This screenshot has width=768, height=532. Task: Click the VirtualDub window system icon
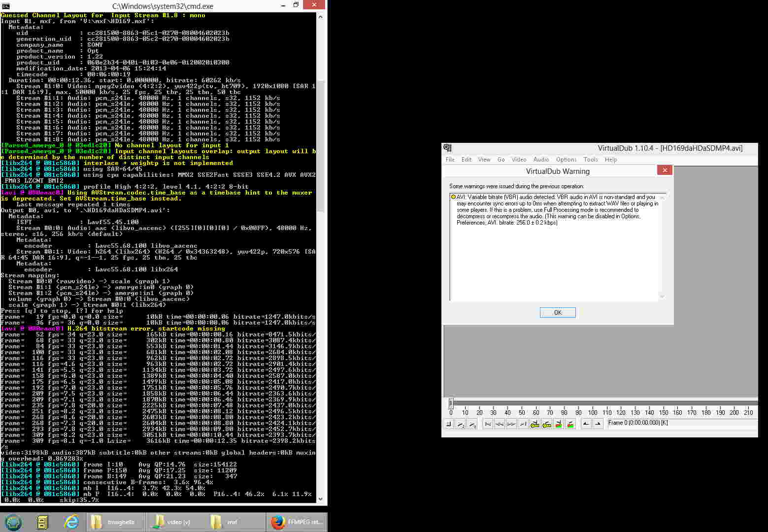click(x=447, y=148)
